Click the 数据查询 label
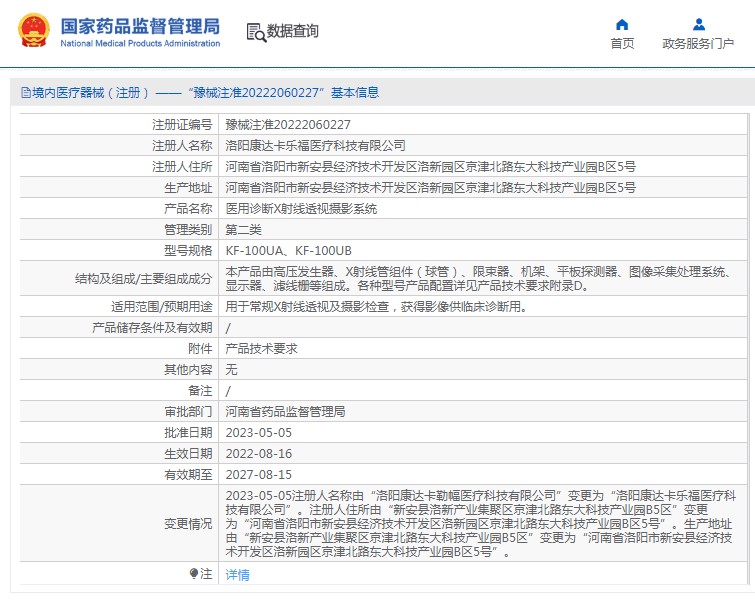 [292, 31]
